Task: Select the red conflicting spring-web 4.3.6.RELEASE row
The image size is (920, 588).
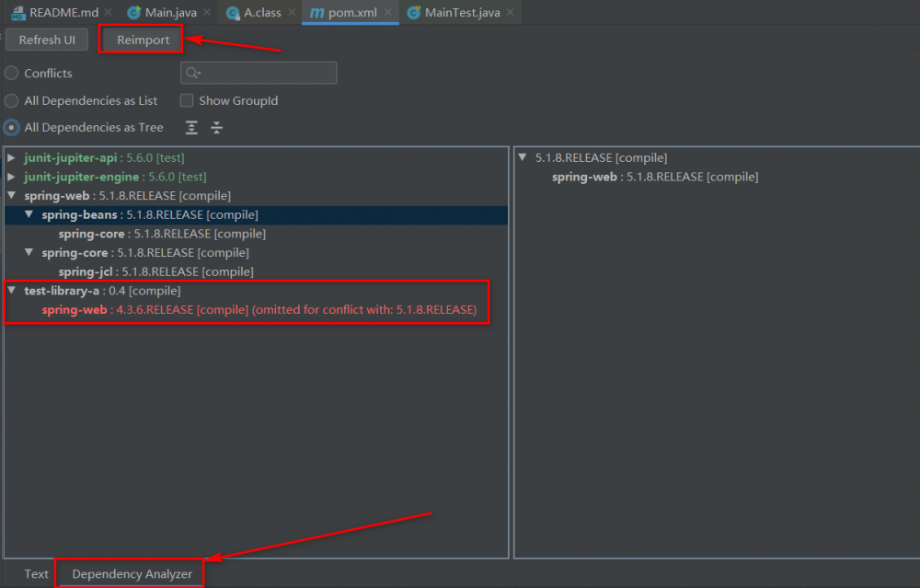Action: click(256, 309)
